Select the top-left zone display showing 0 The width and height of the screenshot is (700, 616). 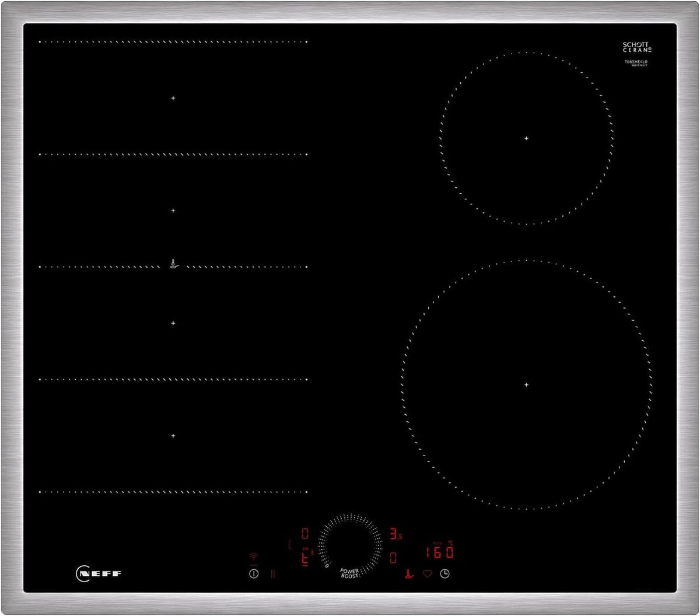tap(305, 534)
